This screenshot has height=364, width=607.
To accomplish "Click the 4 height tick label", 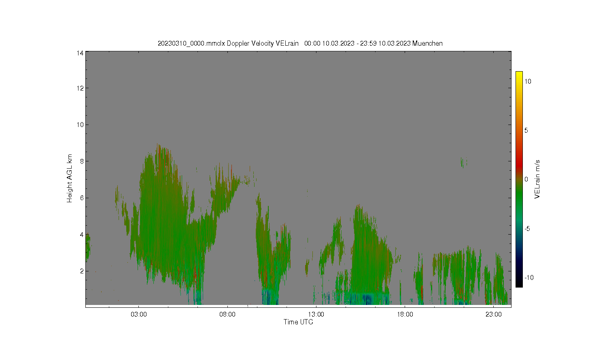I will pos(82,234).
